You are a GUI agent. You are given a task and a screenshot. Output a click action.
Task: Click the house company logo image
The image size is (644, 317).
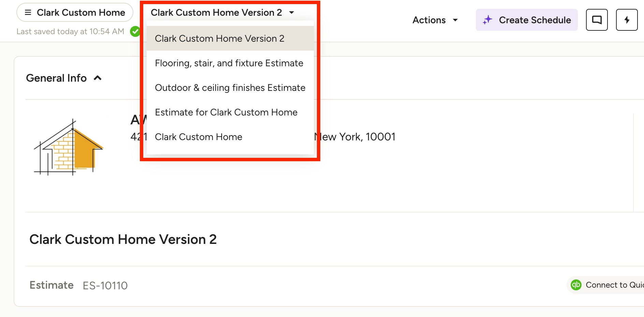point(69,147)
